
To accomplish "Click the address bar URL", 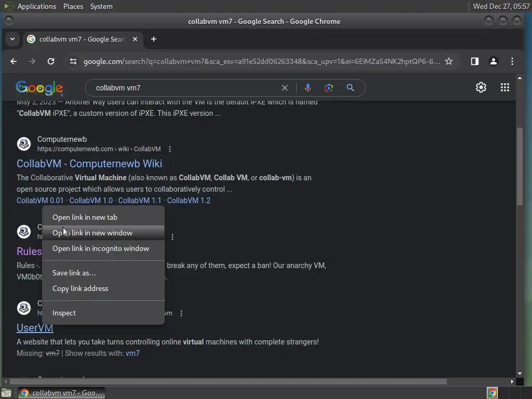I will pyautogui.click(x=262, y=61).
